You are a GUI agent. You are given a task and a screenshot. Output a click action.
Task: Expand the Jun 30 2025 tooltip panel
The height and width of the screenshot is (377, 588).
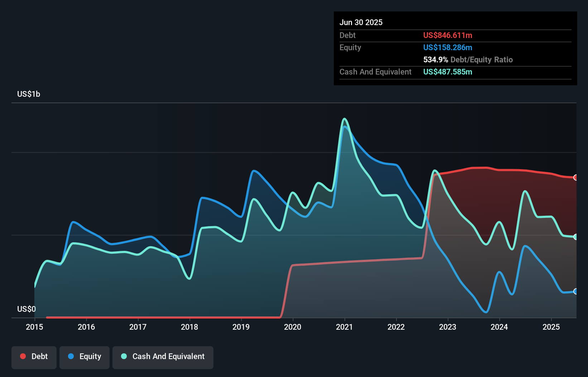coord(361,22)
